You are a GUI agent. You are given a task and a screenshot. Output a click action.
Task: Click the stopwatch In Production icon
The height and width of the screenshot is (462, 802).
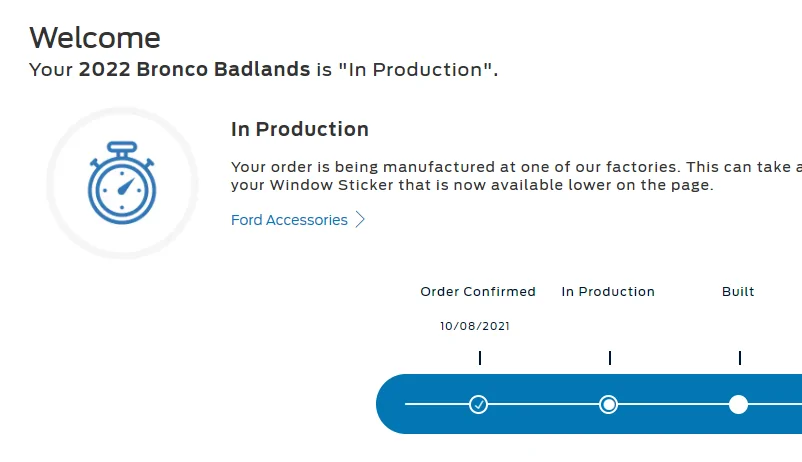pos(122,183)
